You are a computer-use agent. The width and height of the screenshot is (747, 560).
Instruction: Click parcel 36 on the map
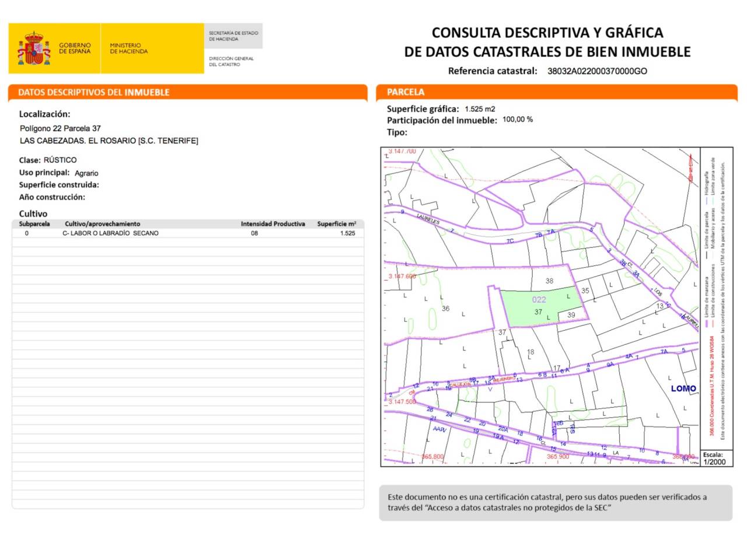click(x=445, y=309)
